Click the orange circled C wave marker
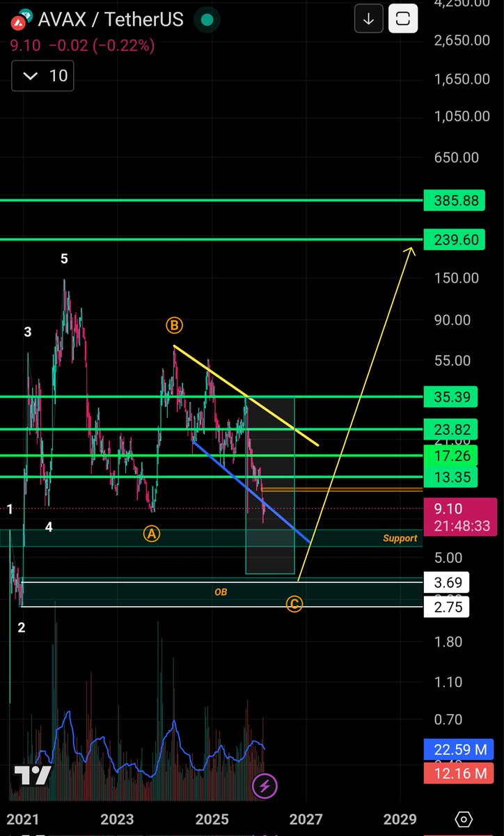The width and height of the screenshot is (504, 836). [294, 604]
